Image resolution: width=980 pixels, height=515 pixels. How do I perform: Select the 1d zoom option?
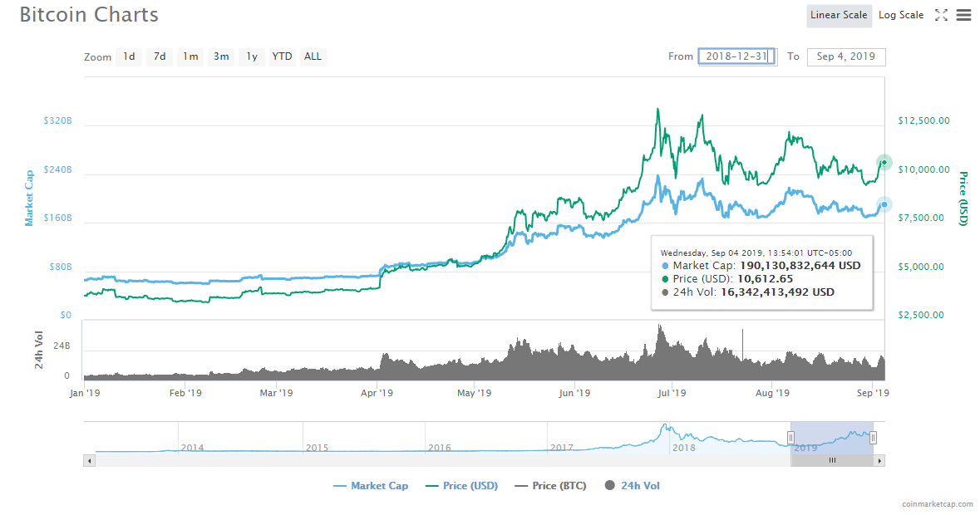tap(129, 56)
